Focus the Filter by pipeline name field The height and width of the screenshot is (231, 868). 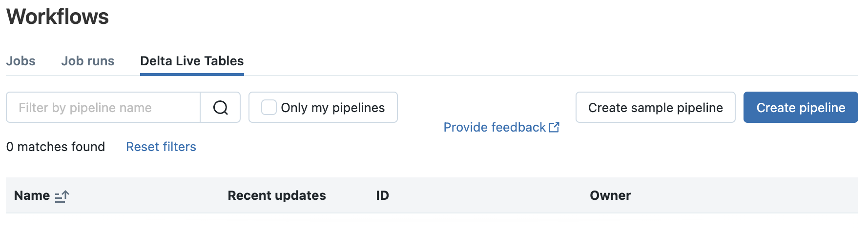103,107
